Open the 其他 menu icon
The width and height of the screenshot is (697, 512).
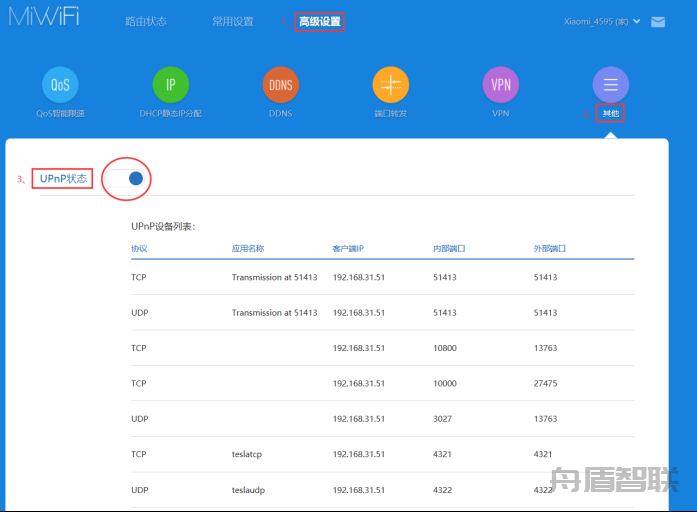(x=610, y=85)
